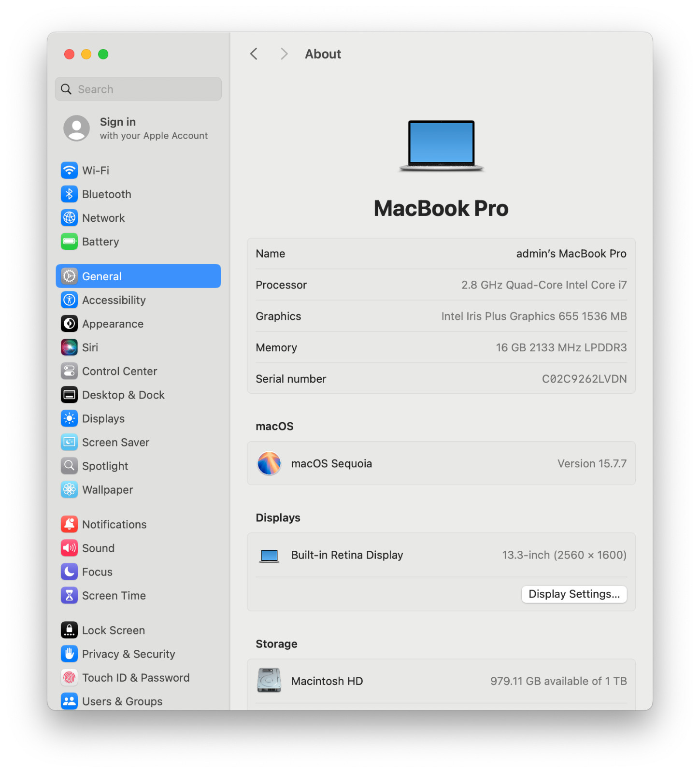Click the processor value 2.8 GHz Quad-Core
This screenshot has width=700, height=773.
544,285
